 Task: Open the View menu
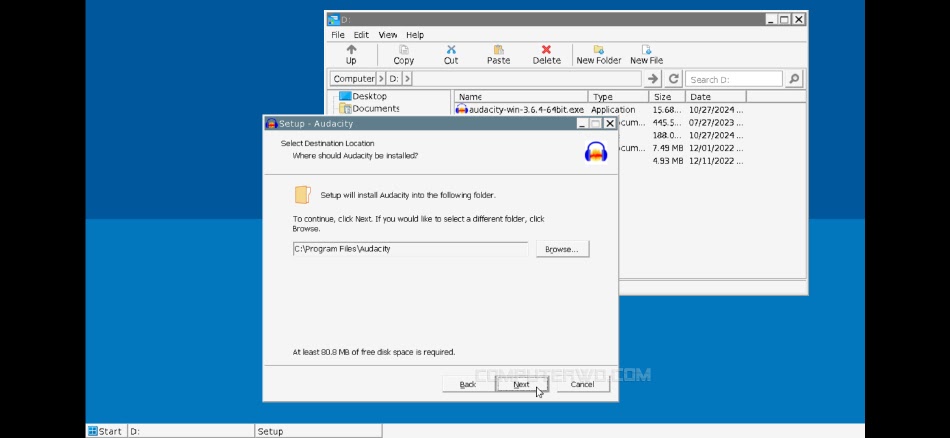pyautogui.click(x=388, y=35)
